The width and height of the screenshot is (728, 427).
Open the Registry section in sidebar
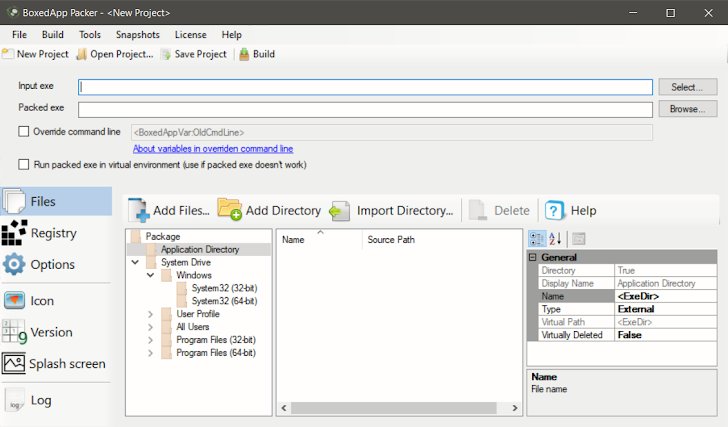tap(56, 233)
